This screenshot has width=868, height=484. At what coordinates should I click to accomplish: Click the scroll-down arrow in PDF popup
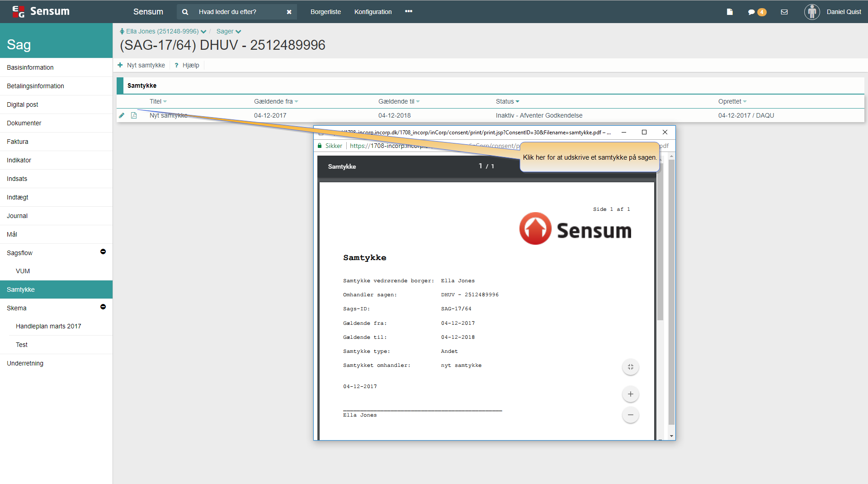pos(671,436)
